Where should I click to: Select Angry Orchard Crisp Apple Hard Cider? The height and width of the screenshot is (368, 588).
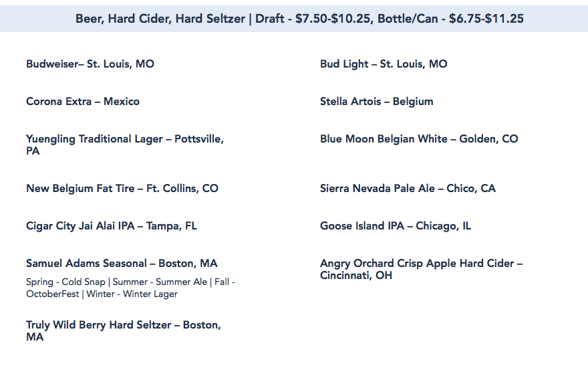(x=421, y=264)
